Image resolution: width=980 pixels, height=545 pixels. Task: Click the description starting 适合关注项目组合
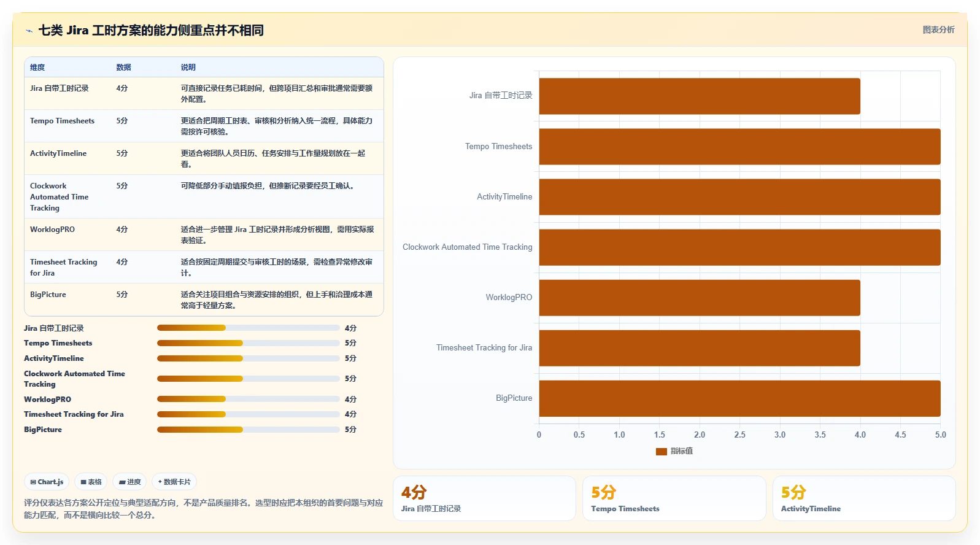pyautogui.click(x=277, y=300)
